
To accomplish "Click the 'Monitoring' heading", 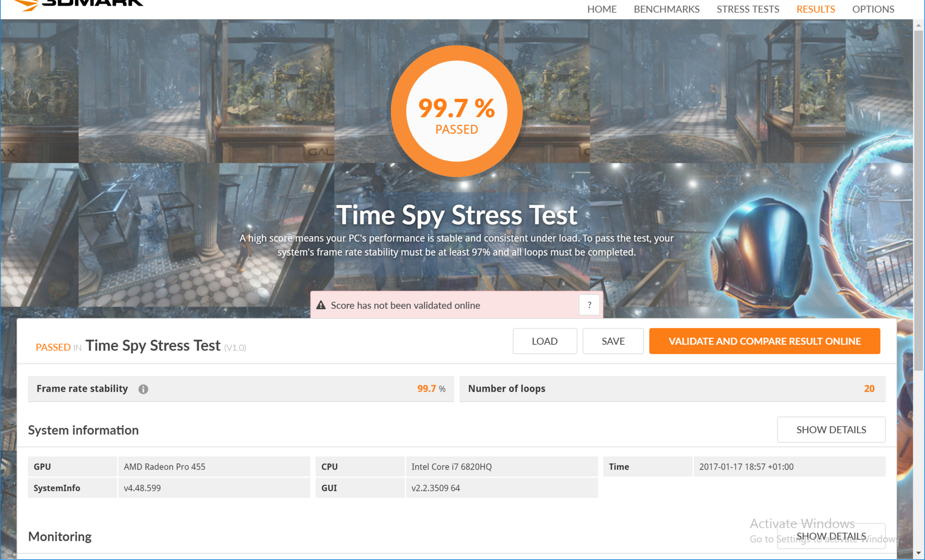I will [x=60, y=536].
